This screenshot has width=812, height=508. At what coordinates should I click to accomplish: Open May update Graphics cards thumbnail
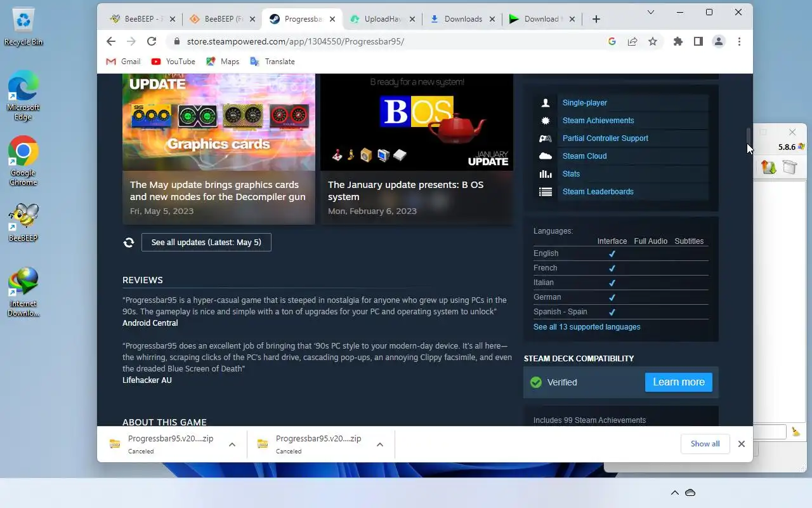click(219, 122)
